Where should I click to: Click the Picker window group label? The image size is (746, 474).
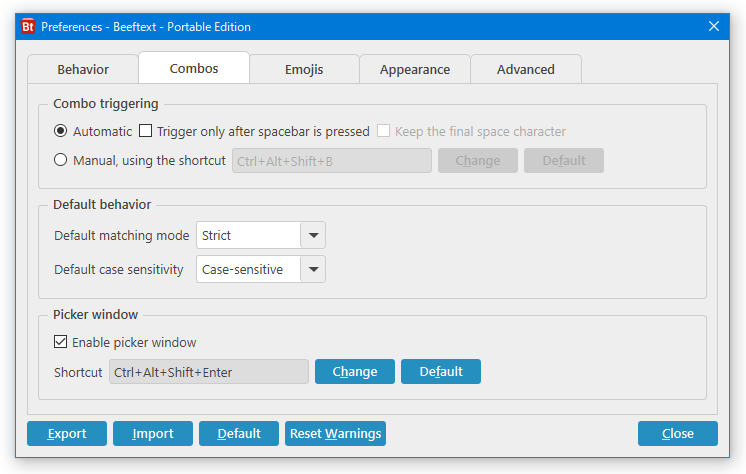[x=95, y=315]
